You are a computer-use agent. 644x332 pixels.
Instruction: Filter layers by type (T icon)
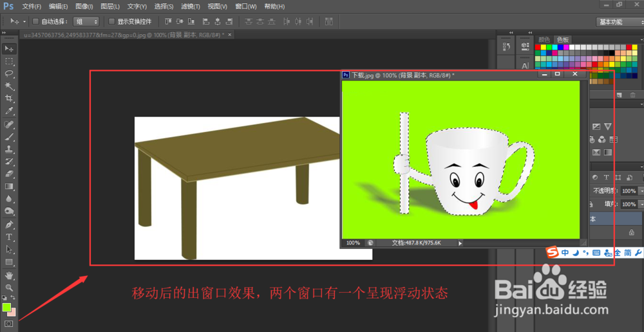click(x=606, y=178)
